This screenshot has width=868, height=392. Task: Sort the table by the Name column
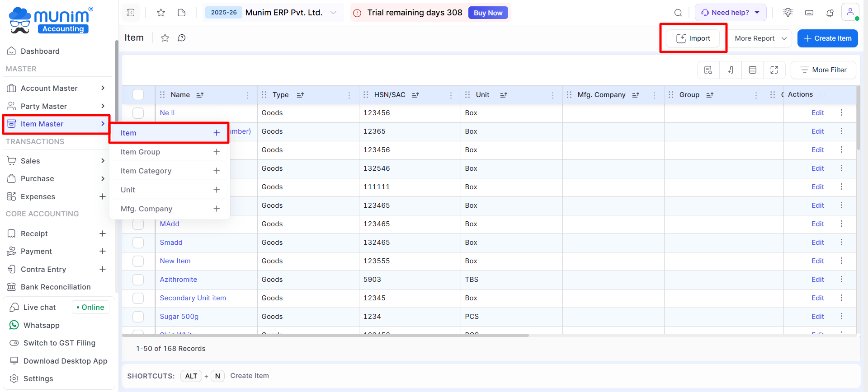[200, 95]
